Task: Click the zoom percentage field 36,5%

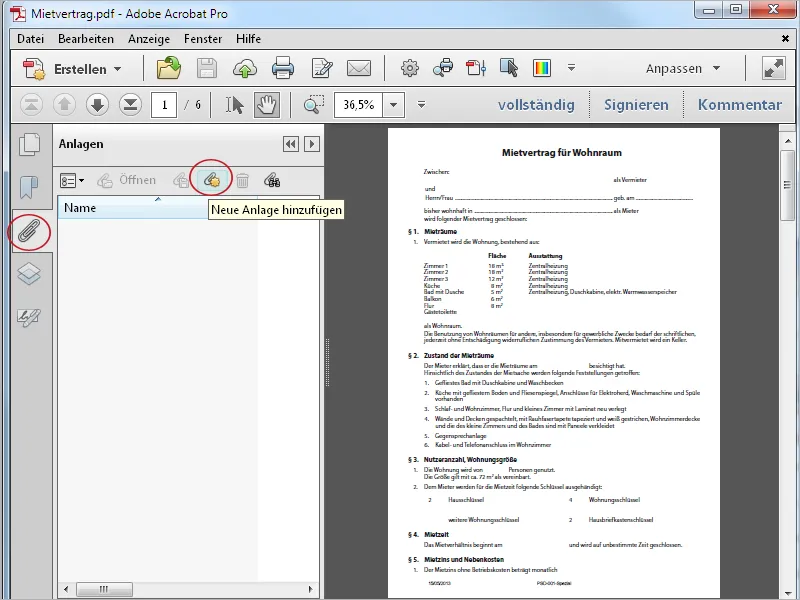Action: [358, 105]
